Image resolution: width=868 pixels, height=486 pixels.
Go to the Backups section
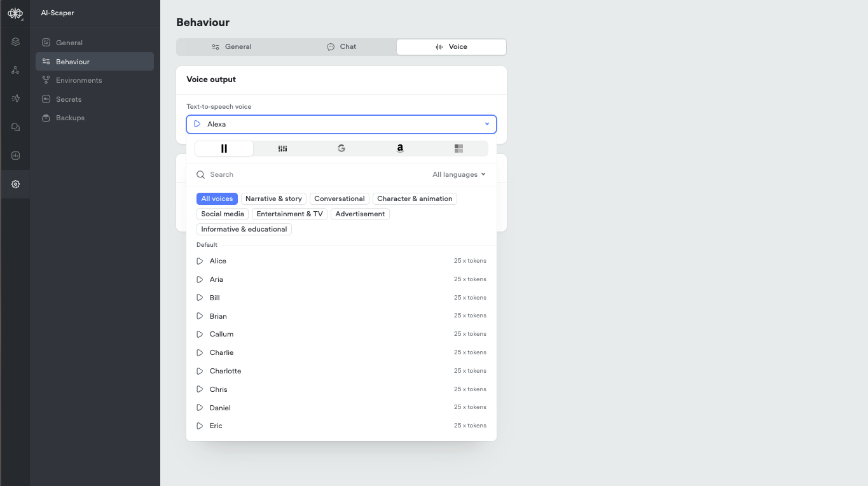70,117
